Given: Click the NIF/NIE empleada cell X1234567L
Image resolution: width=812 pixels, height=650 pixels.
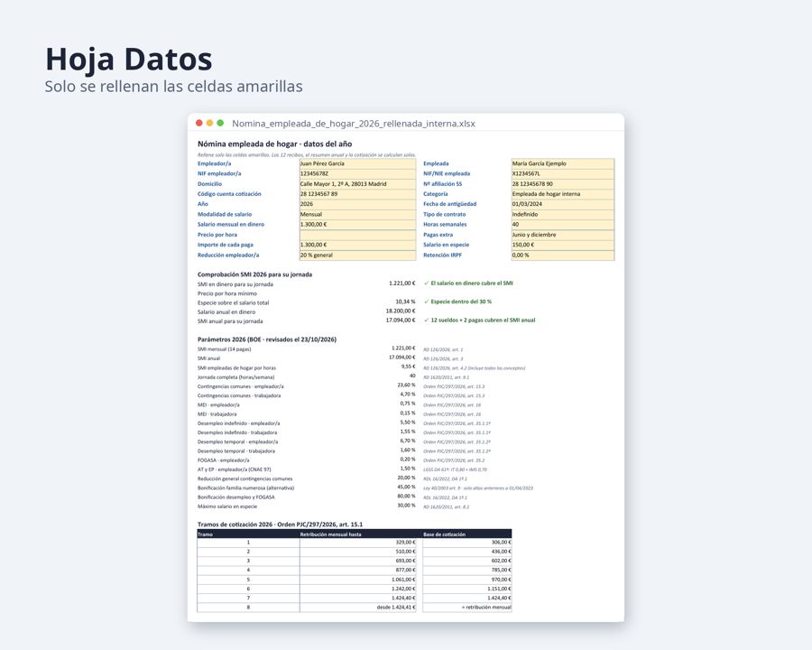Looking at the screenshot, I should click(562, 173).
